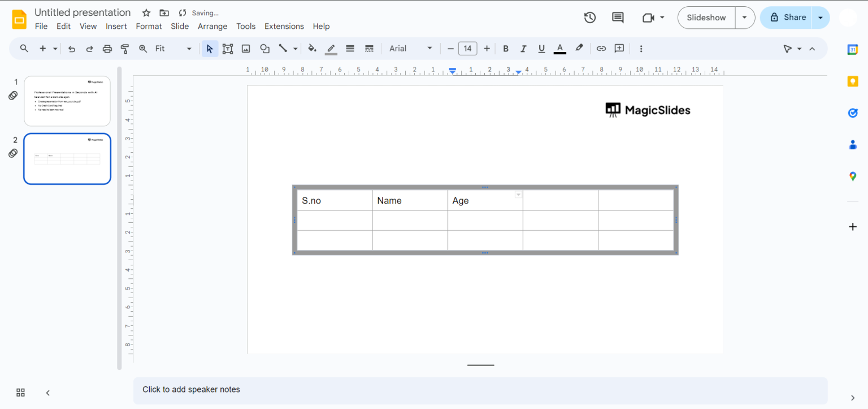The image size is (868, 409).
Task: Open the Extensions menu
Action: coord(284,26)
